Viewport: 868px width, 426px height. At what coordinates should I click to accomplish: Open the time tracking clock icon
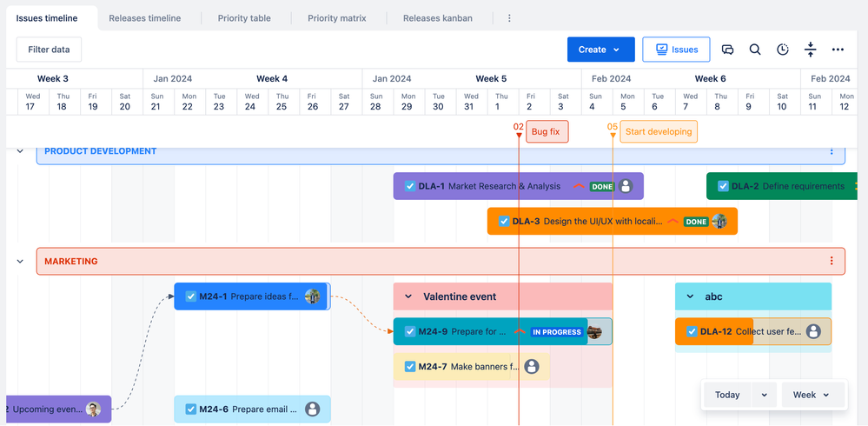[782, 50]
